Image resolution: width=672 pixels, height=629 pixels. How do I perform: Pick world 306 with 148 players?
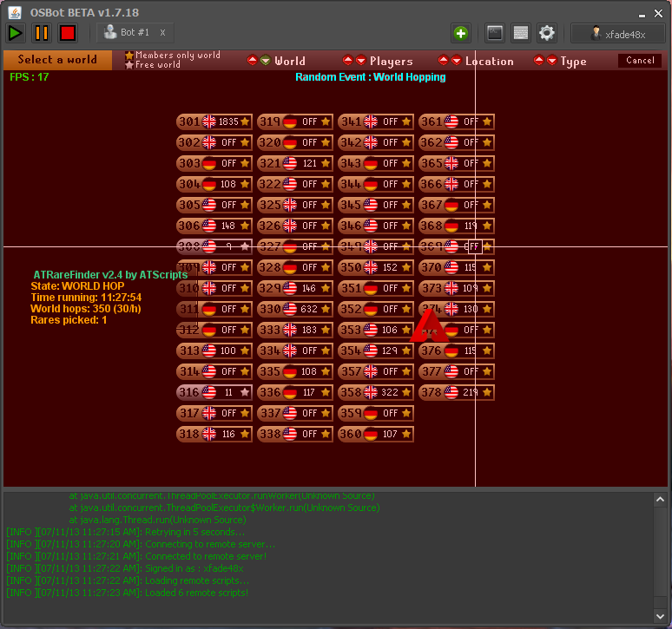214,226
